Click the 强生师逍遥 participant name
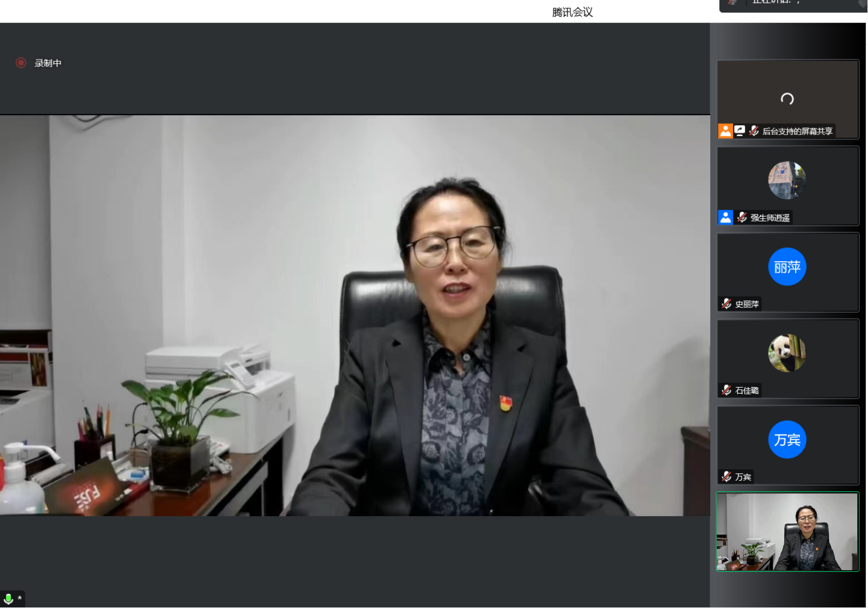The image size is (868, 608). 770,218
